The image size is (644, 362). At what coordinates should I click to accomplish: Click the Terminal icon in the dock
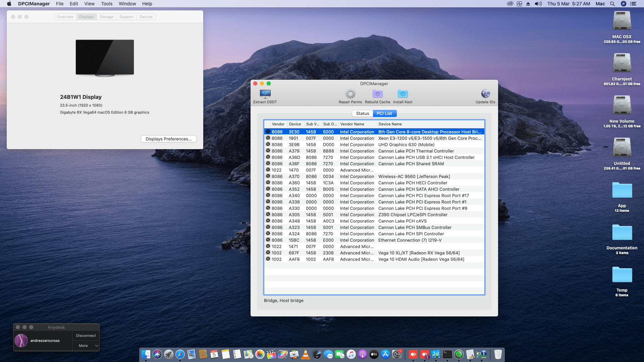point(447,354)
